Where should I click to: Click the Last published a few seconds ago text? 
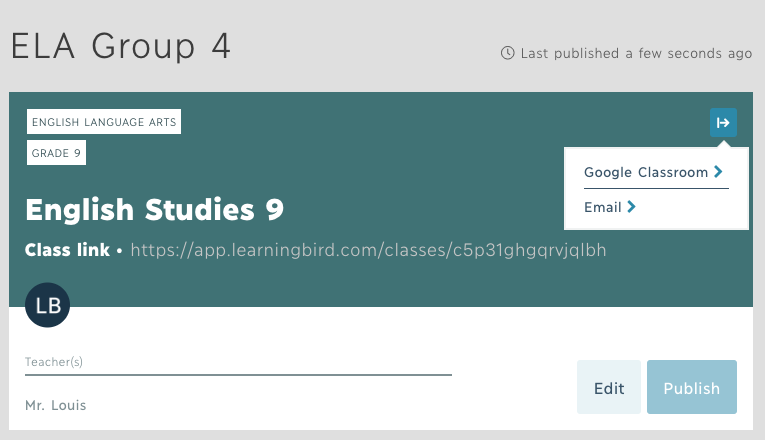(x=636, y=53)
